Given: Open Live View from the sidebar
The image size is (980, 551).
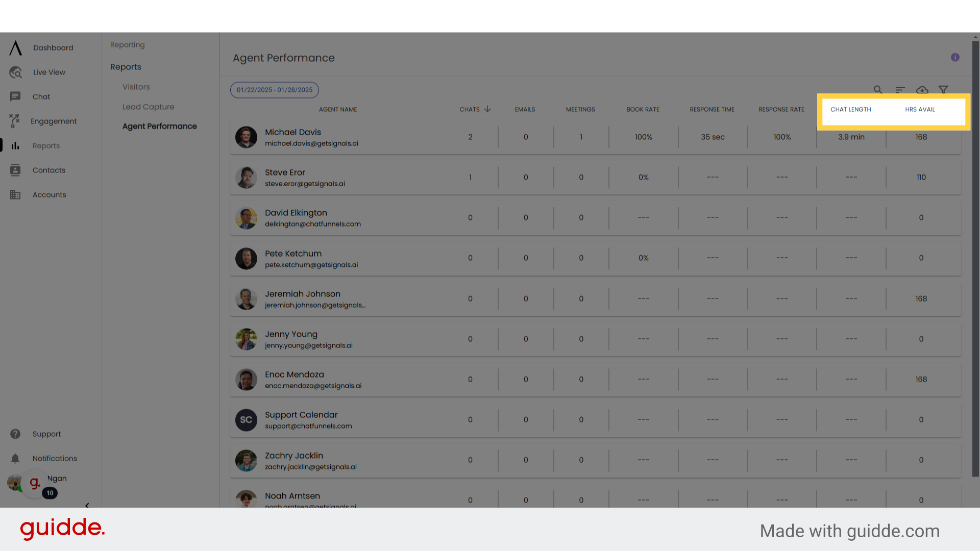Looking at the screenshot, I should 49,72.
